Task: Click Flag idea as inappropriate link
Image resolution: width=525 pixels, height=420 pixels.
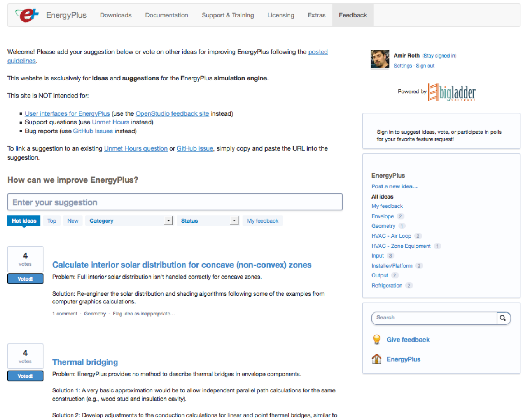Action: click(143, 314)
